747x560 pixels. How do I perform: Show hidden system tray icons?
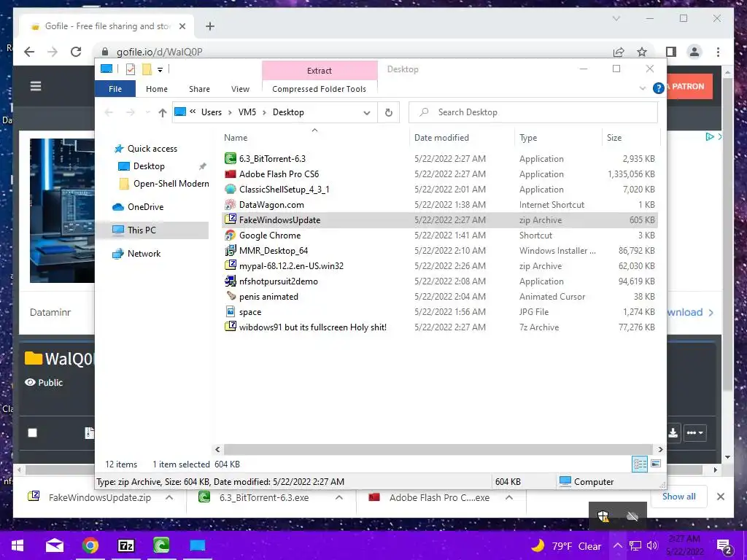(x=617, y=545)
